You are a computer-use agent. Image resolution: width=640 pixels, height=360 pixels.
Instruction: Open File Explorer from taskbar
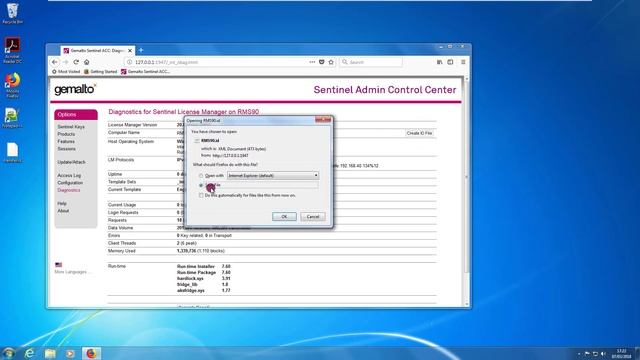[x=50, y=353]
